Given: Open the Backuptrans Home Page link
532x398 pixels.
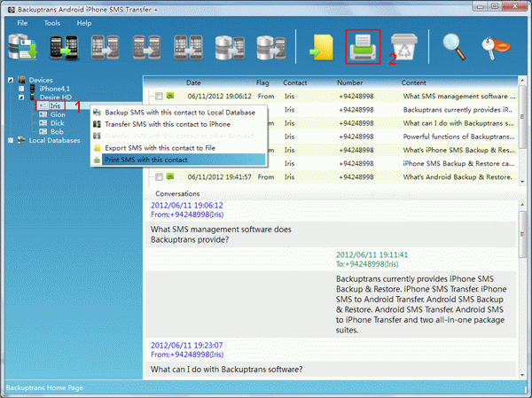Looking at the screenshot, I should (x=44, y=388).
